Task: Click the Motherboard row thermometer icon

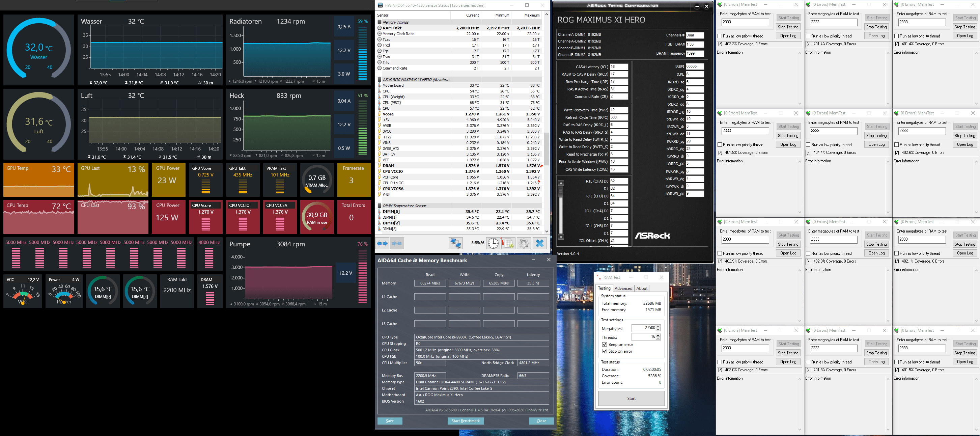Action: (x=379, y=85)
